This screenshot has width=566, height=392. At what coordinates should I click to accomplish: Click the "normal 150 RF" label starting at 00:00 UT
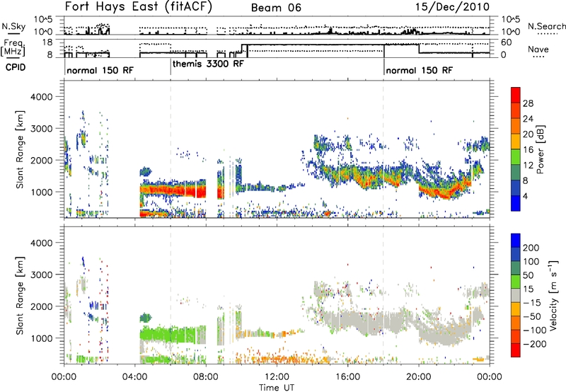tap(100, 70)
